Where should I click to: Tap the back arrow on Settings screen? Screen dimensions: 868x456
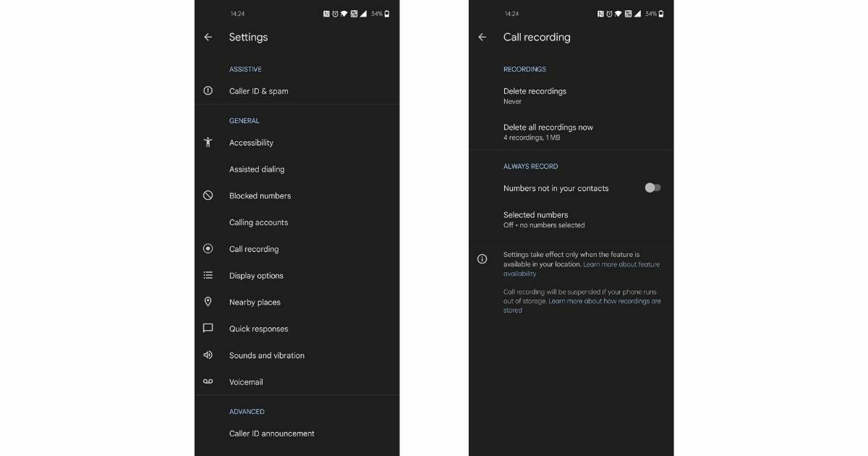(x=208, y=37)
